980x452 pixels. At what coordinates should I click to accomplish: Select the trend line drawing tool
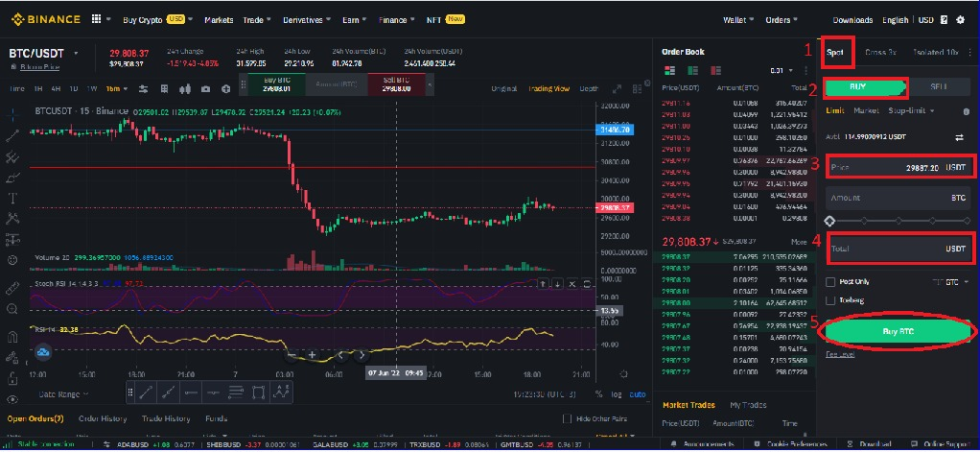pos(13,135)
